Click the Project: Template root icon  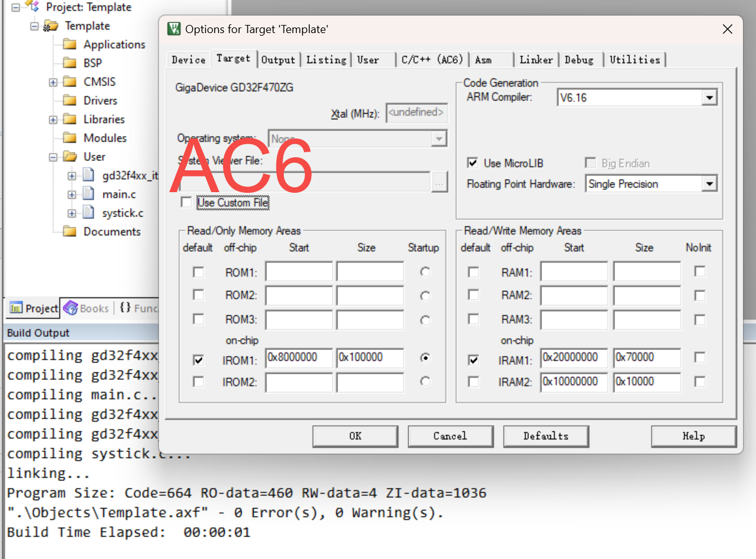coord(32,7)
